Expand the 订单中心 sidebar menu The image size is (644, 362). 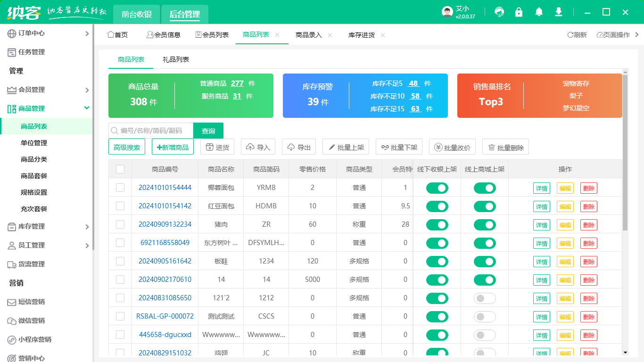[x=46, y=33]
